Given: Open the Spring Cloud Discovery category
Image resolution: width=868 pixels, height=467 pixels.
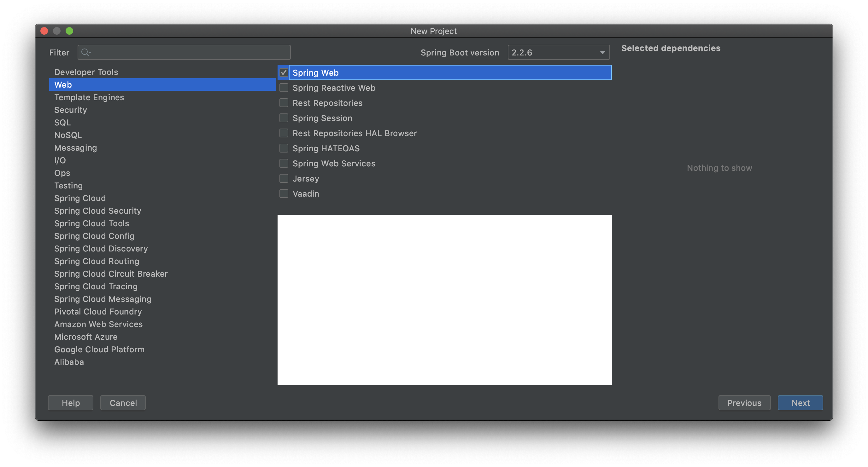Looking at the screenshot, I should coord(101,249).
